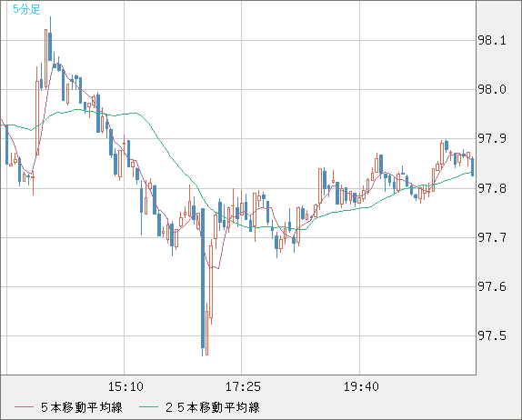522x420 pixels.
Task: Click the 98.1 price axis label
Action: pyautogui.click(x=492, y=41)
